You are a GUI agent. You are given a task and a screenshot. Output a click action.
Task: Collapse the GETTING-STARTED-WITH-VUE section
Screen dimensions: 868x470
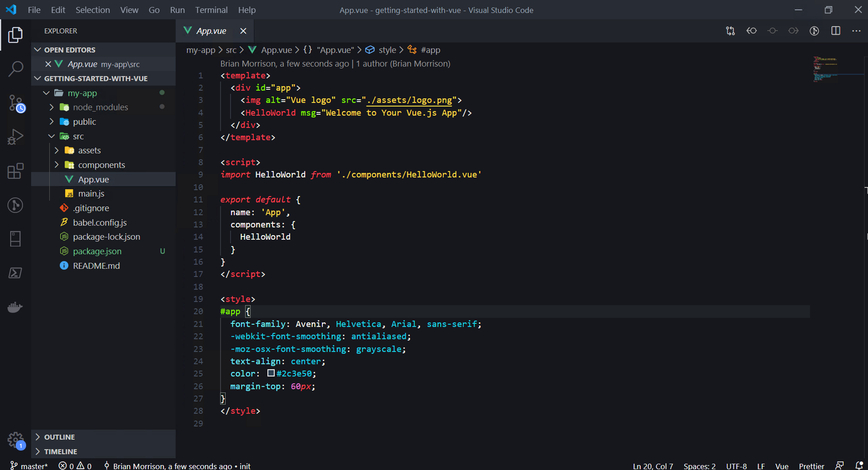click(x=38, y=79)
